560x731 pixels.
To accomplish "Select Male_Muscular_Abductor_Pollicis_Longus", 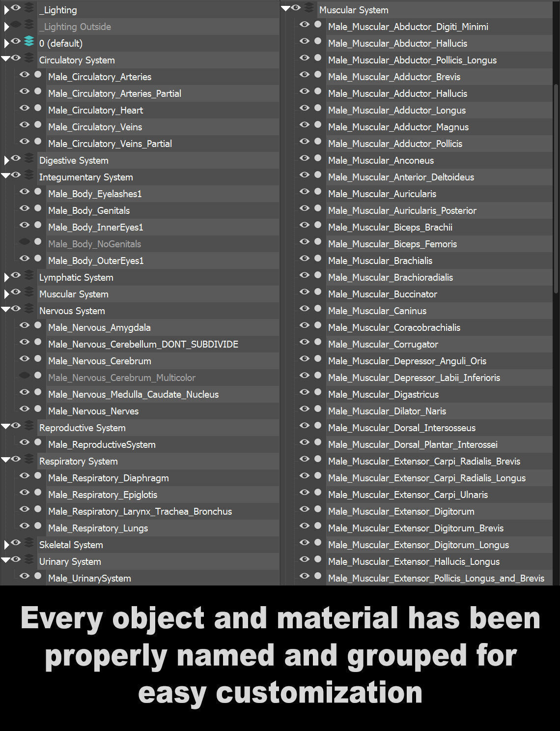I will click(439, 60).
